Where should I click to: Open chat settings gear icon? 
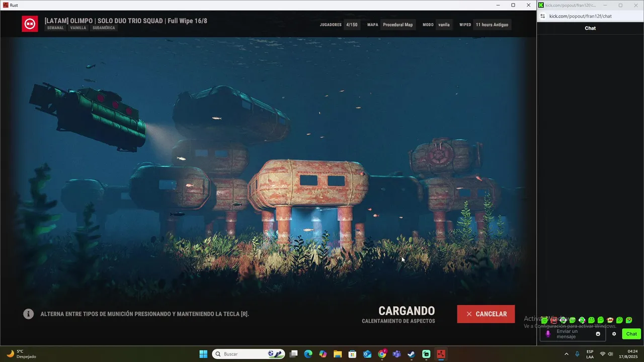pyautogui.click(x=614, y=334)
